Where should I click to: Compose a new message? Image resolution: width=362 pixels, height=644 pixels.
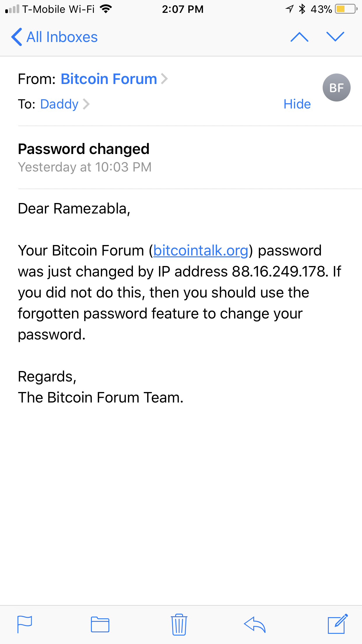point(338,624)
